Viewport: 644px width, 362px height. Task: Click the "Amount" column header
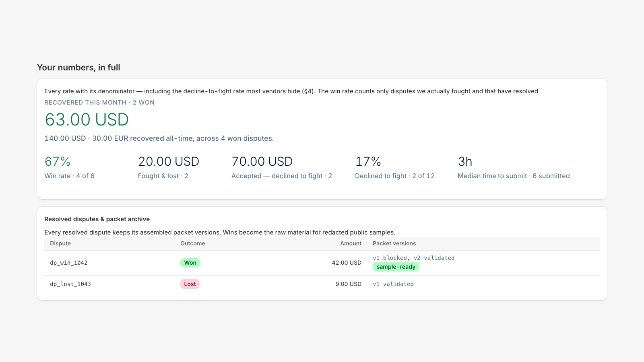(x=351, y=243)
